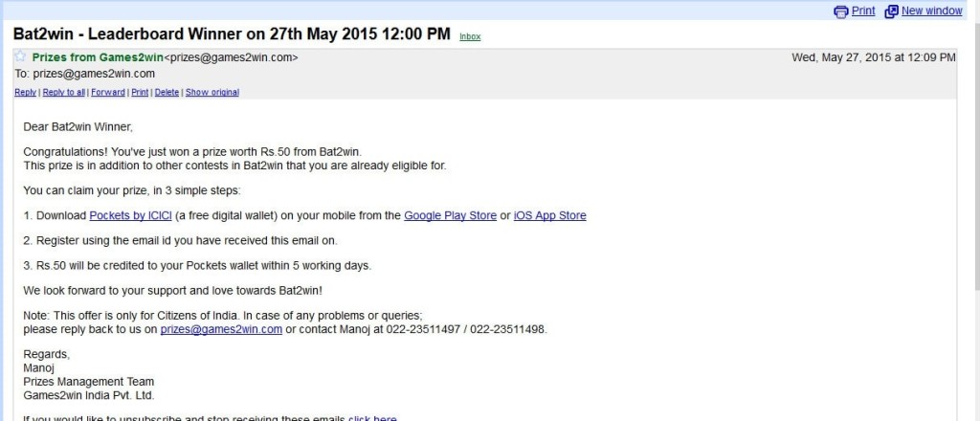Open message in New window link

point(932,11)
